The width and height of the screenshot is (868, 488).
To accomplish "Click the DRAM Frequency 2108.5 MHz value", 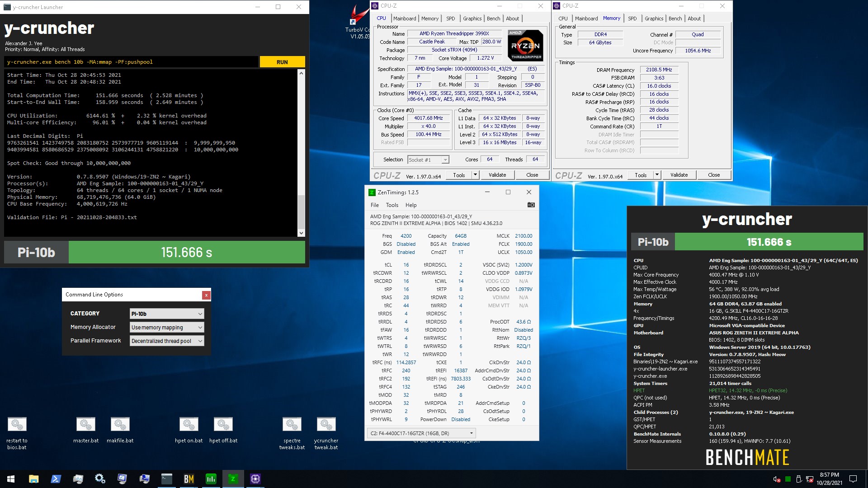I will click(x=659, y=70).
